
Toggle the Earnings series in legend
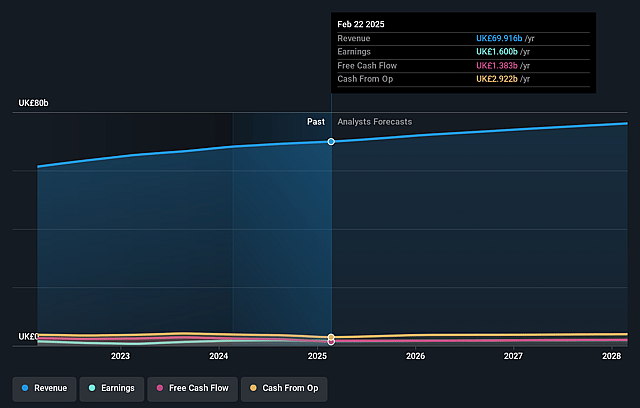click(111, 388)
